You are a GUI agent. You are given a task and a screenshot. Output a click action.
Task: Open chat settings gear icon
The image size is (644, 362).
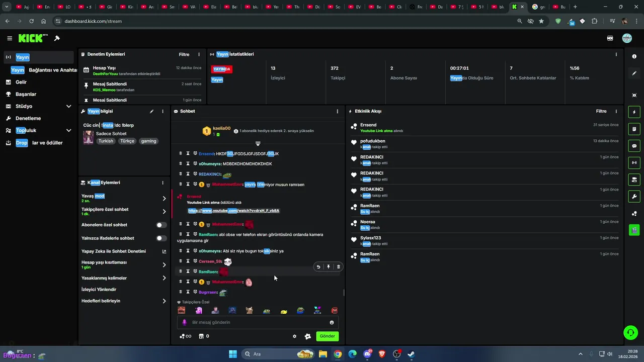click(294, 336)
